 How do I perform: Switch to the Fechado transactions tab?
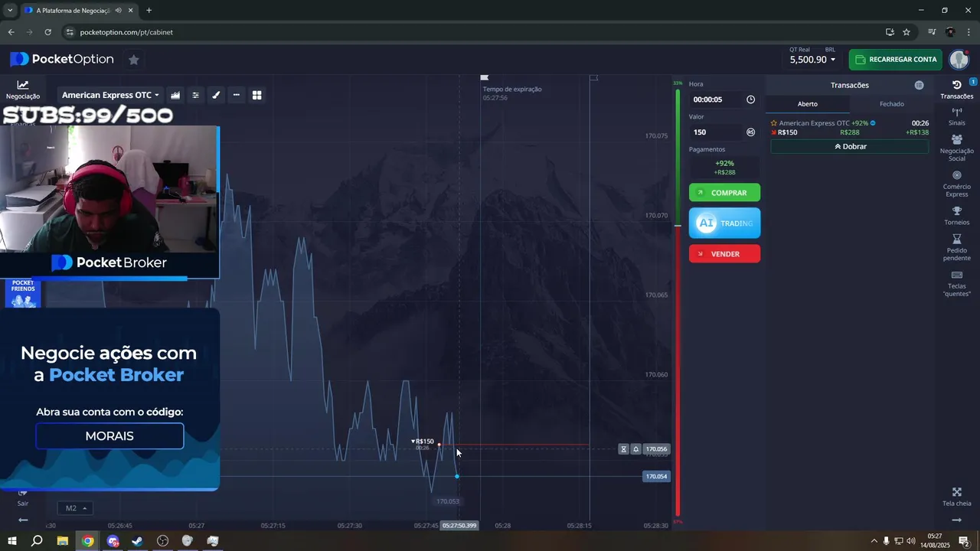892,104
